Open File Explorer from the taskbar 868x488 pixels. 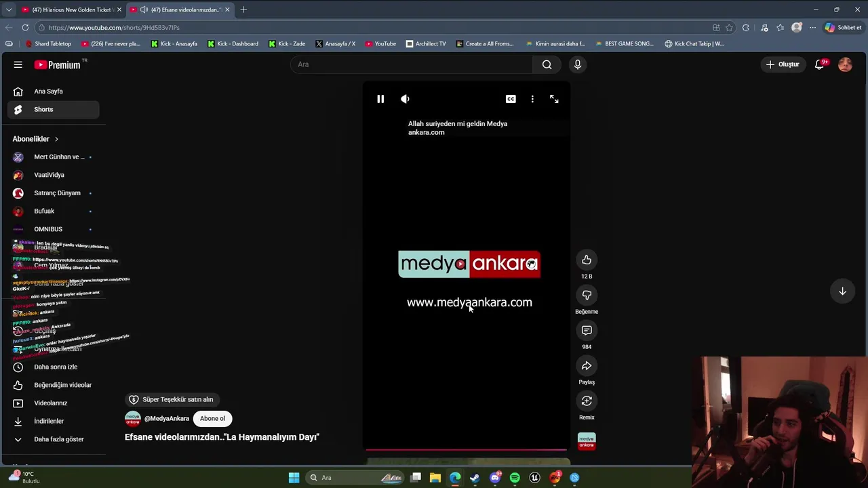coord(435,478)
